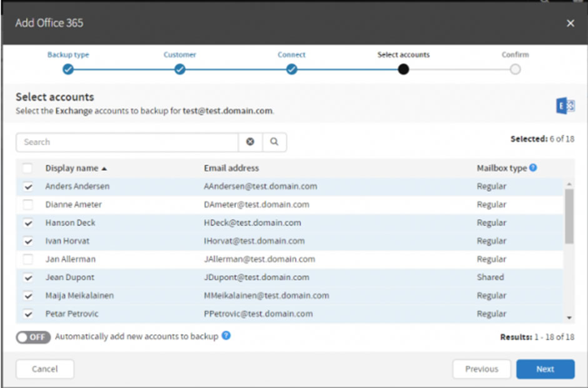Screen dimensions: 588x388
Task: Click the 'Select accounts' section heading
Action: (55, 97)
